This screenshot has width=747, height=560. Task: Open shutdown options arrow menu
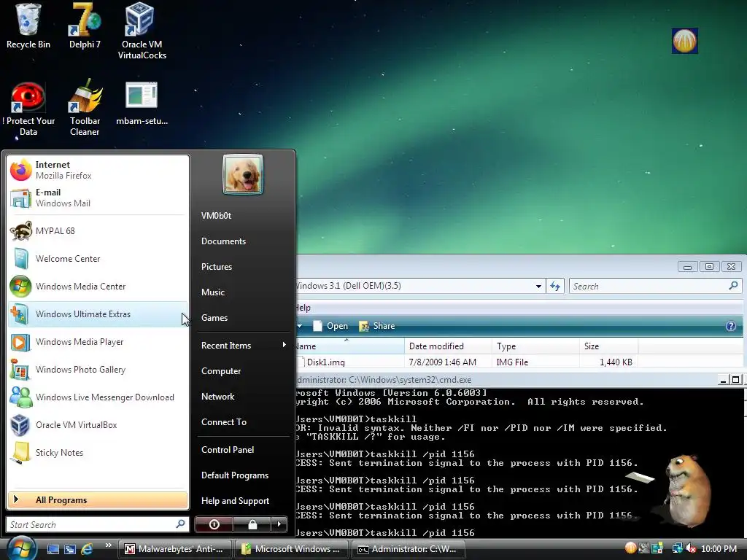(x=279, y=524)
